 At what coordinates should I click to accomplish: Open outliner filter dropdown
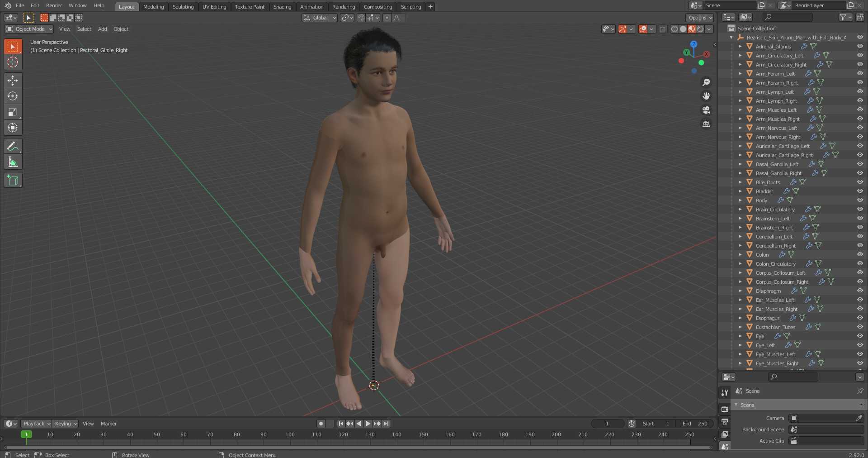(x=845, y=17)
